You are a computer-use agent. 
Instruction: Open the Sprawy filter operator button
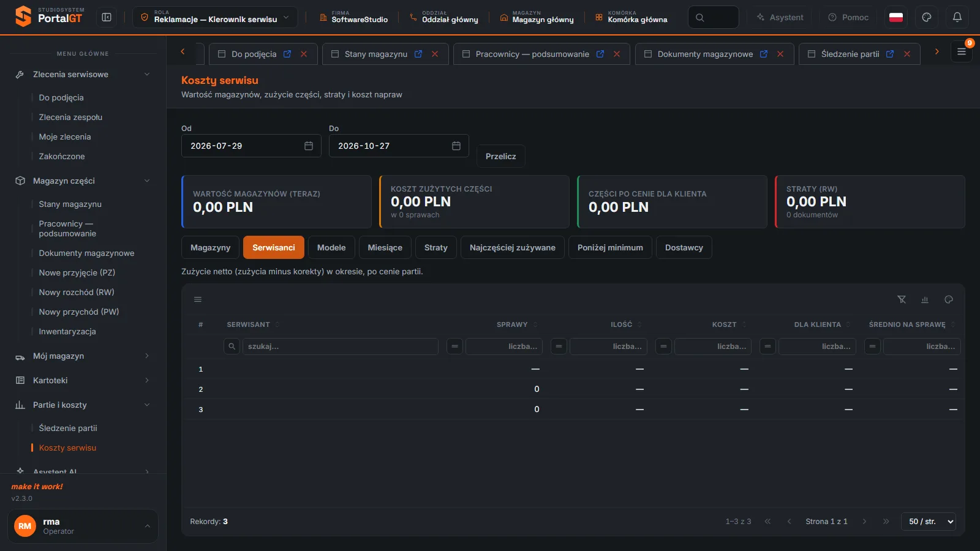click(454, 347)
